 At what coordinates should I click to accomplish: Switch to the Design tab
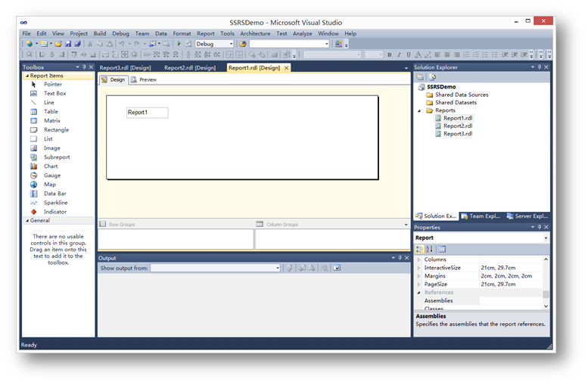coord(114,80)
